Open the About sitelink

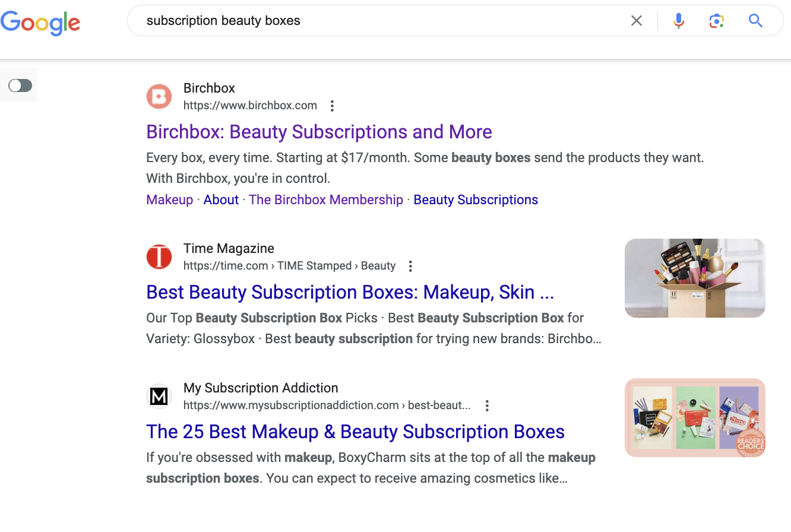(221, 199)
